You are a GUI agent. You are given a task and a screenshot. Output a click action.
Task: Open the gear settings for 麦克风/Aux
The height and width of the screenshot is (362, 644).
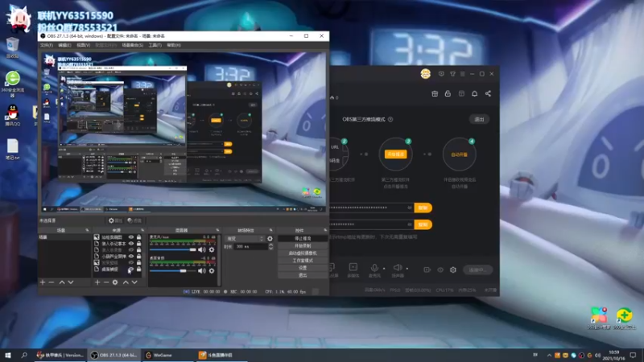pos(212,249)
